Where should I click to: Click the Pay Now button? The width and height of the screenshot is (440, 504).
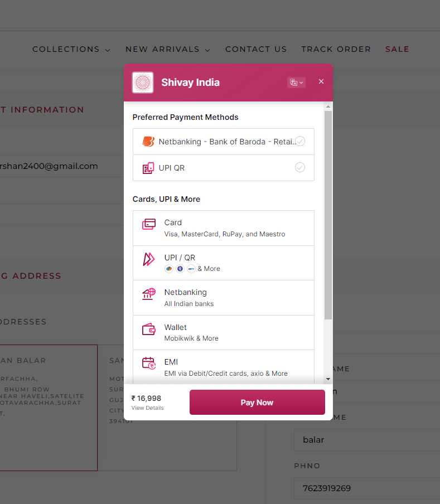(x=257, y=403)
